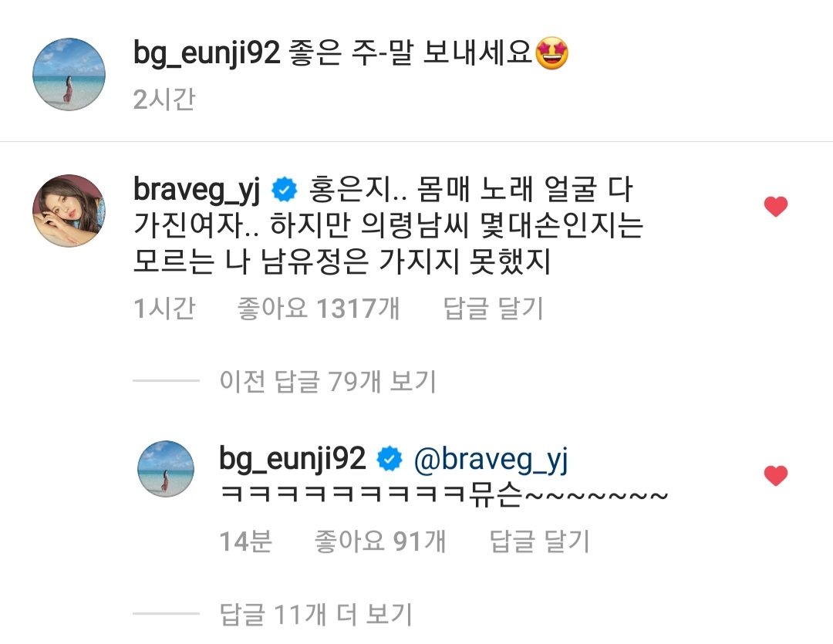Open braveg_yj profile picture

[69, 211]
